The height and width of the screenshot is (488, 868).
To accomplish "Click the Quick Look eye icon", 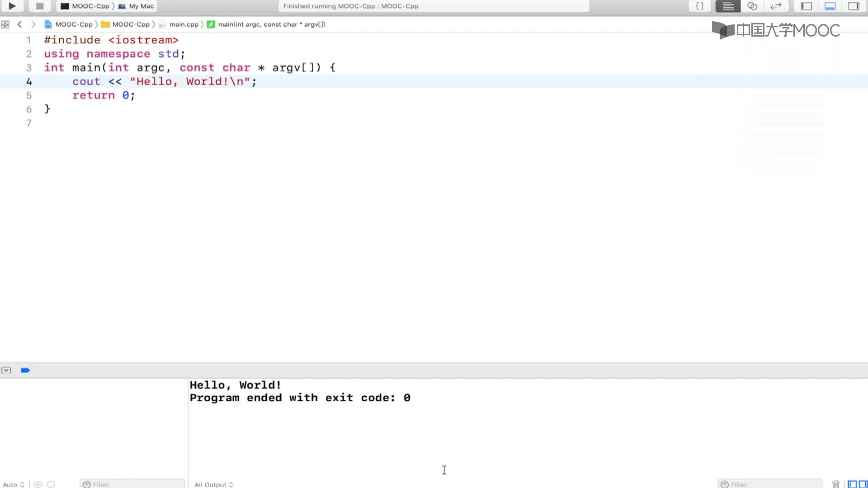I will (x=38, y=484).
